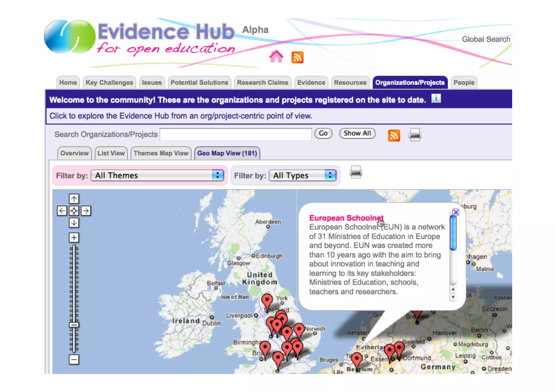The height and width of the screenshot is (392, 555).
Task: Click the 'Alpha' label beside logo
Action: click(255, 30)
